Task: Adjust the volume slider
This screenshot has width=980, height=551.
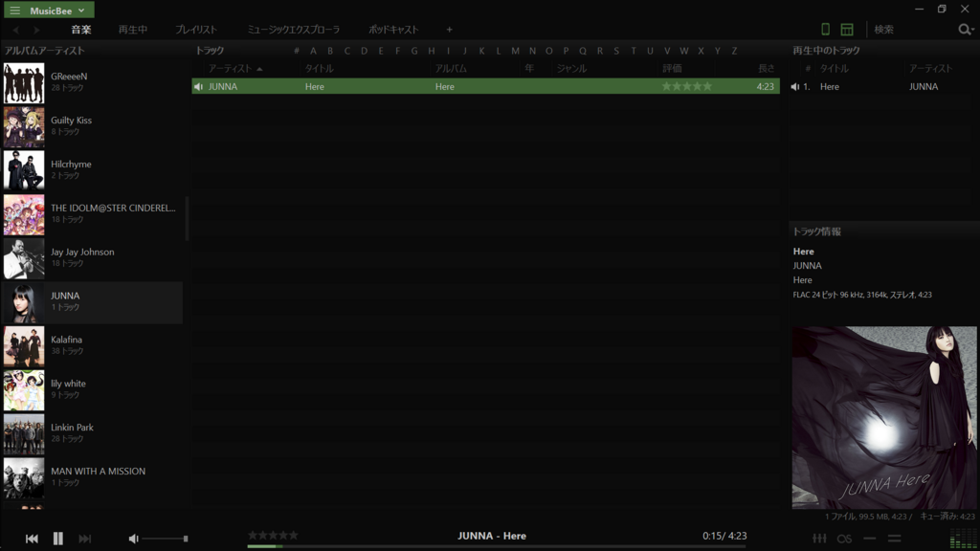Action: coord(166,539)
